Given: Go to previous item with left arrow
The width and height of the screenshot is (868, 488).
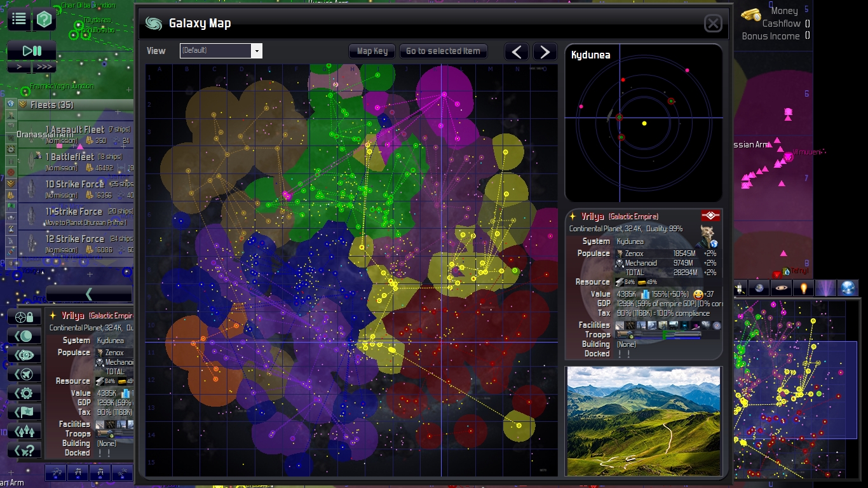Looking at the screenshot, I should tap(517, 51).
